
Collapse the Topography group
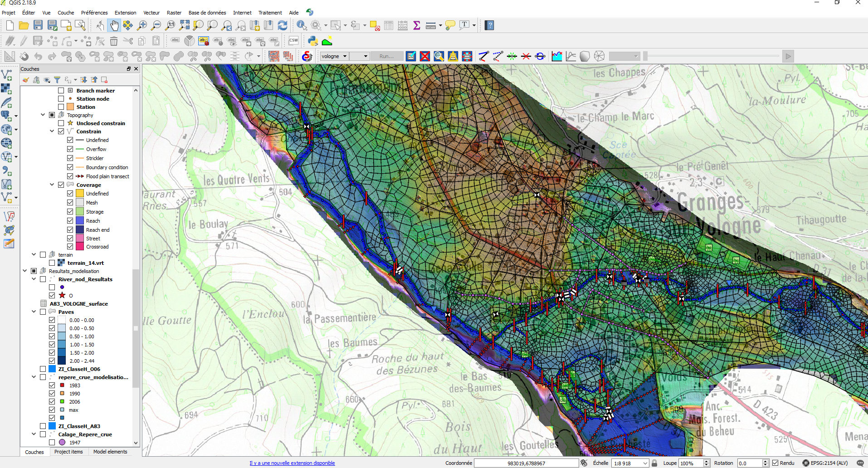pos(43,115)
